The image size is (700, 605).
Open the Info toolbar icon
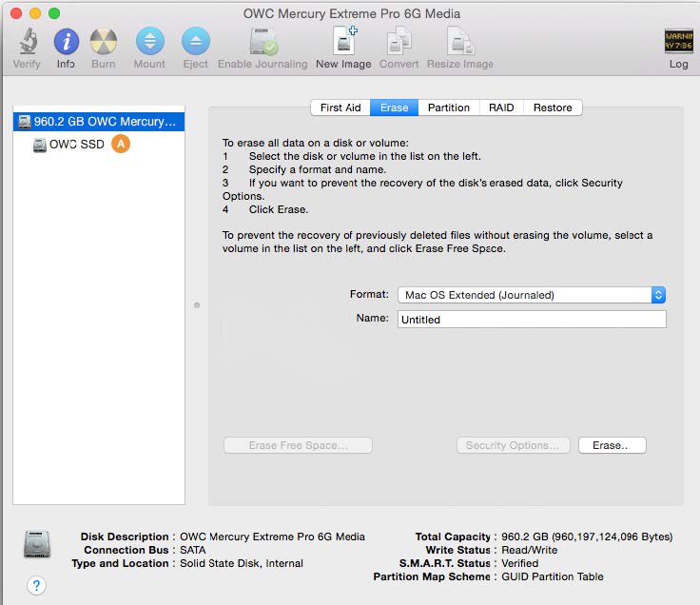[x=66, y=41]
